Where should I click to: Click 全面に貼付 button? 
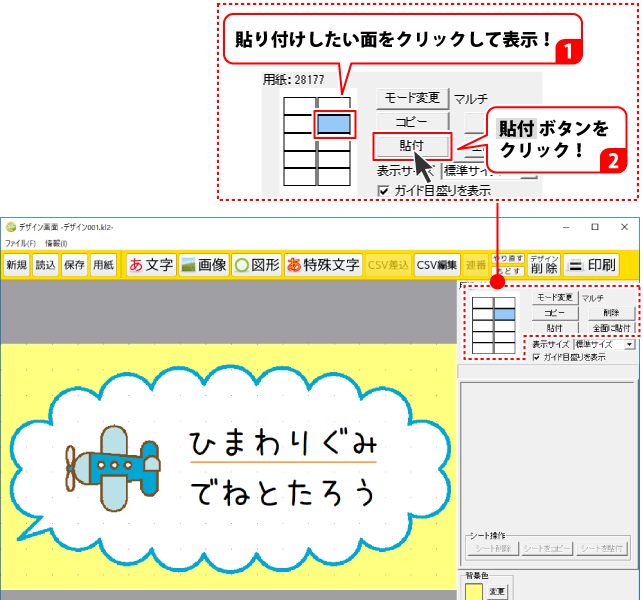point(611,328)
